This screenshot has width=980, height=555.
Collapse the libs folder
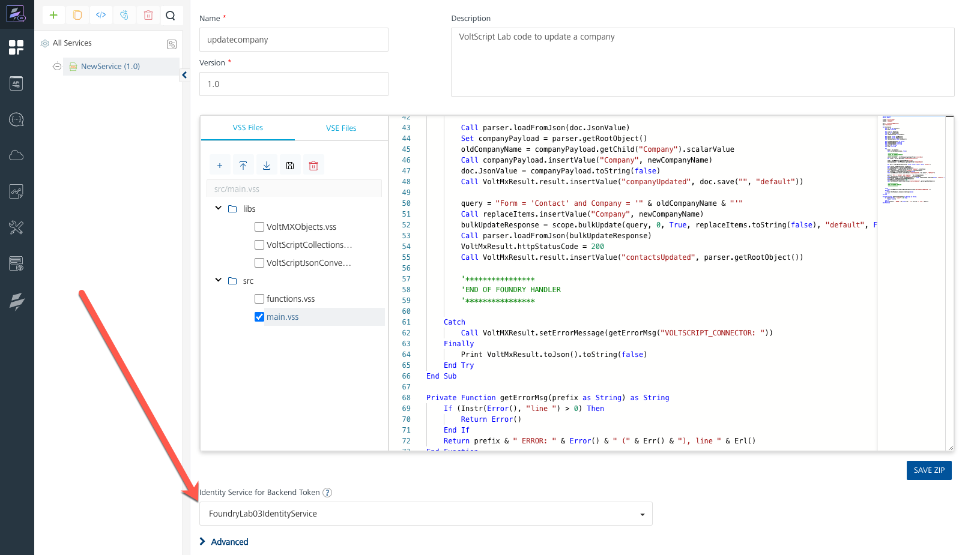click(219, 208)
